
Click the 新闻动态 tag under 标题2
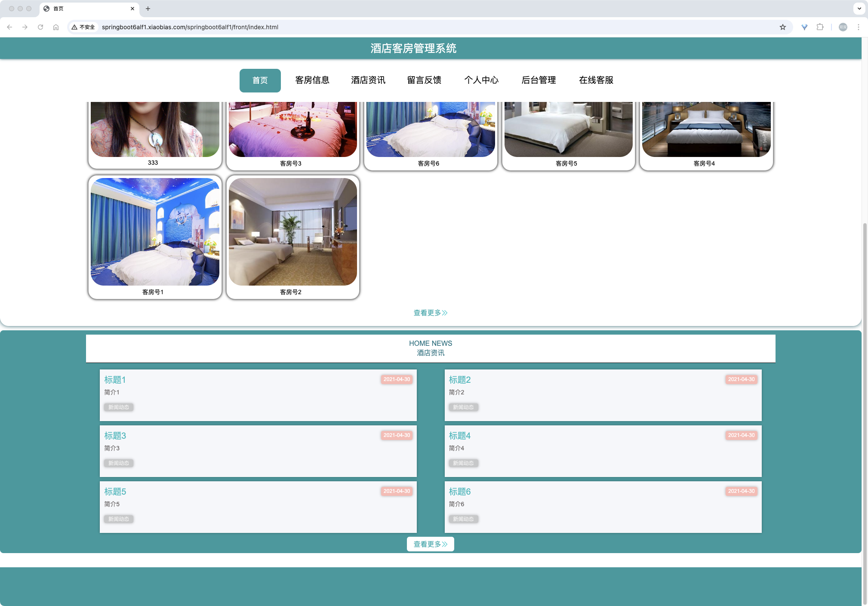coord(463,407)
